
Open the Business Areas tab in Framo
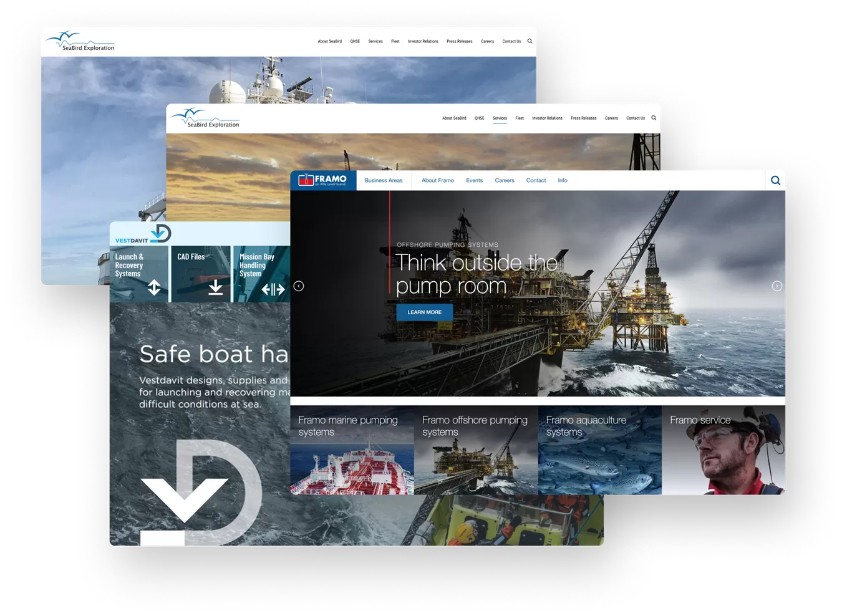pos(383,181)
